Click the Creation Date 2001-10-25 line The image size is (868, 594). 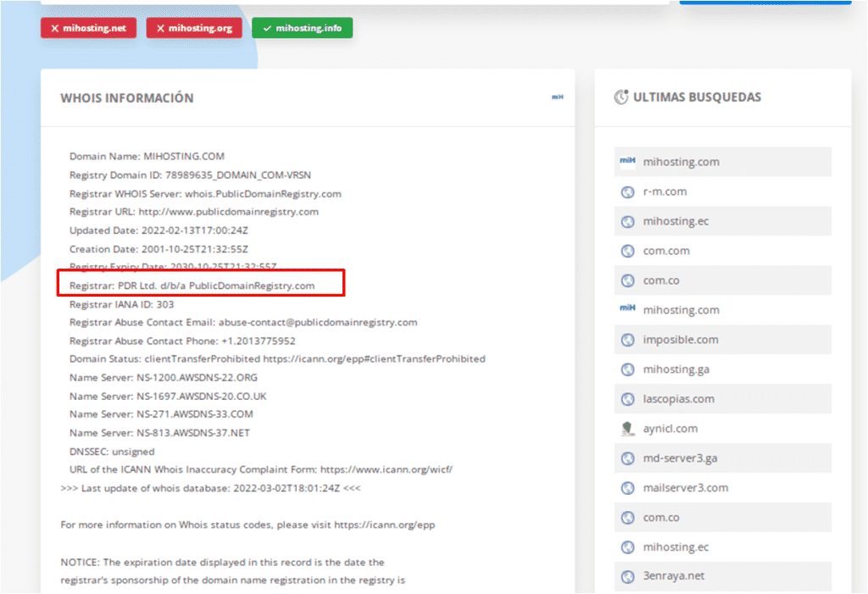click(x=159, y=250)
